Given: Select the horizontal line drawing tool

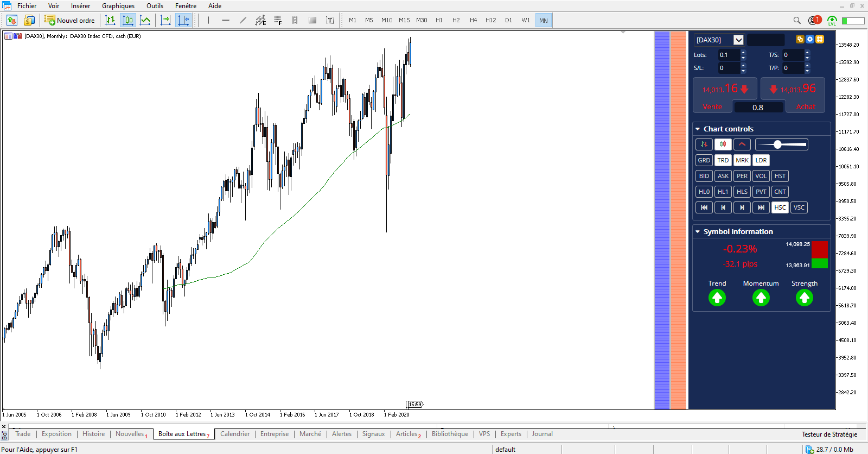Looking at the screenshot, I should point(226,21).
